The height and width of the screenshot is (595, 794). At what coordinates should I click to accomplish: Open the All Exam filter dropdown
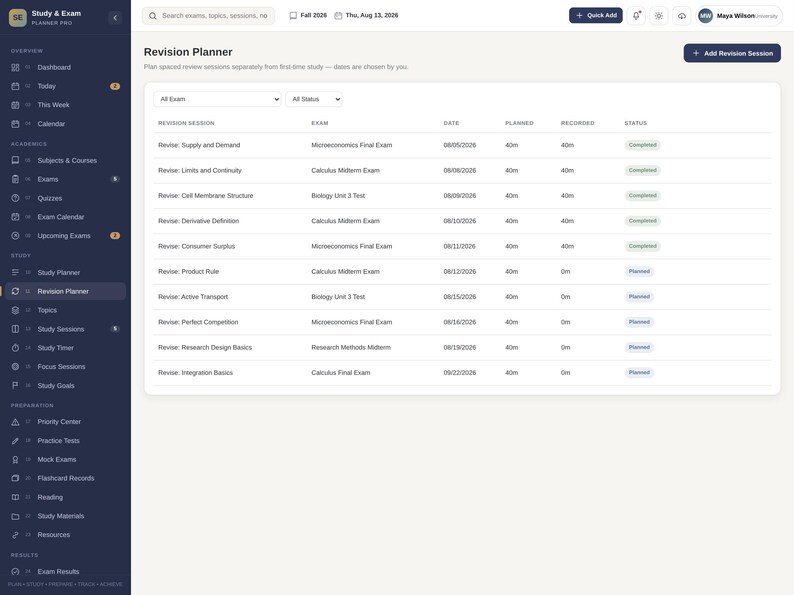(x=217, y=99)
